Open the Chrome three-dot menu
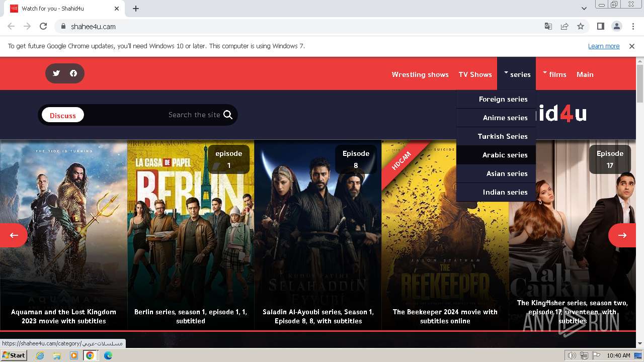This screenshot has height=362, width=644. click(633, 26)
